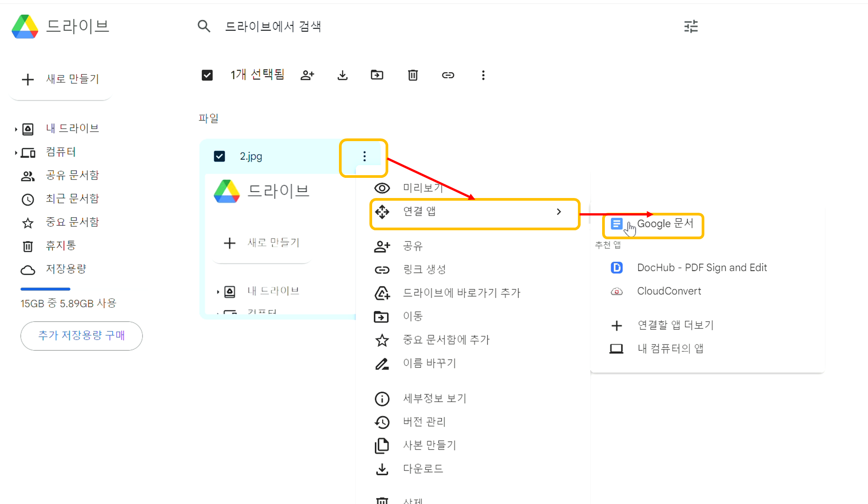Click the trash icon to delete selection
The image size is (868, 504).
pyautogui.click(x=412, y=75)
